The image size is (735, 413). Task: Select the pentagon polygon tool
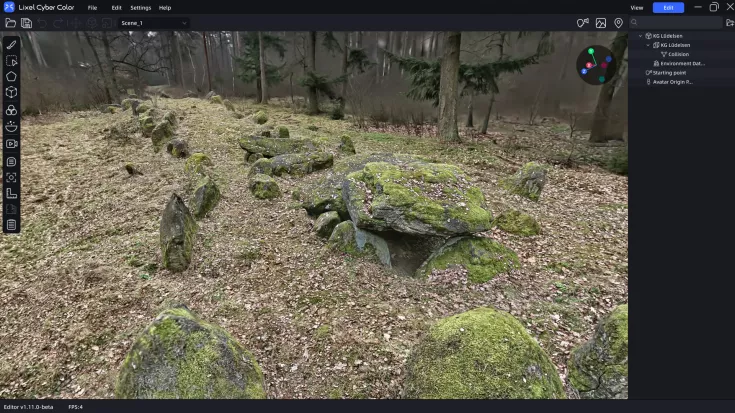tap(11, 76)
